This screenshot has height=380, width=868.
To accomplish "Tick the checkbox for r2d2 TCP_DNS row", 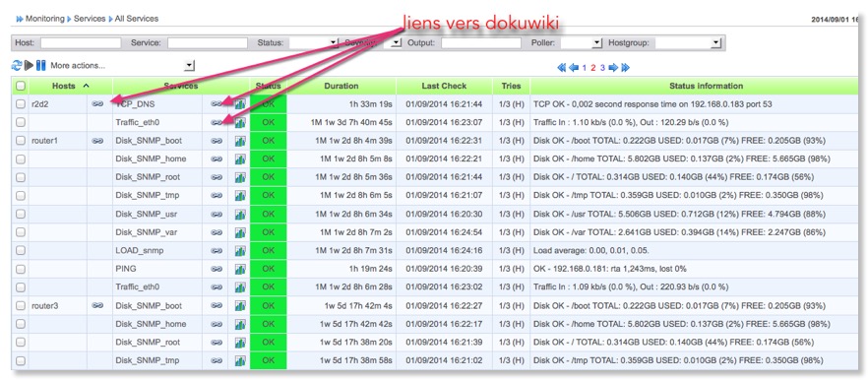I will (x=21, y=104).
